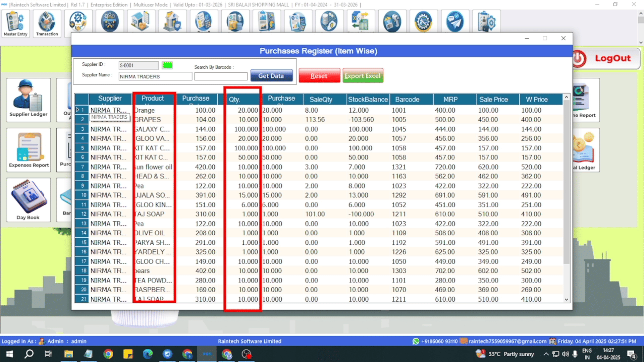Click the Export Excel button

point(362,76)
